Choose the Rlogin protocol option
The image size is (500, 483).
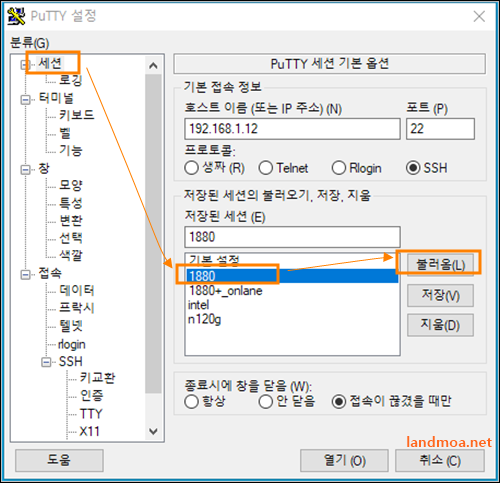coord(339,168)
